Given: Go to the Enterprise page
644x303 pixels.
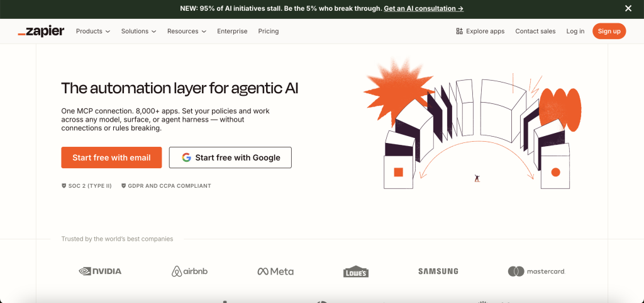Looking at the screenshot, I should pyautogui.click(x=232, y=31).
